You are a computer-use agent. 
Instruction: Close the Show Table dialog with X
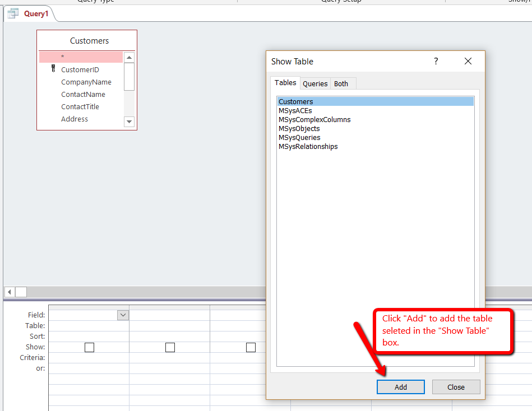point(468,62)
